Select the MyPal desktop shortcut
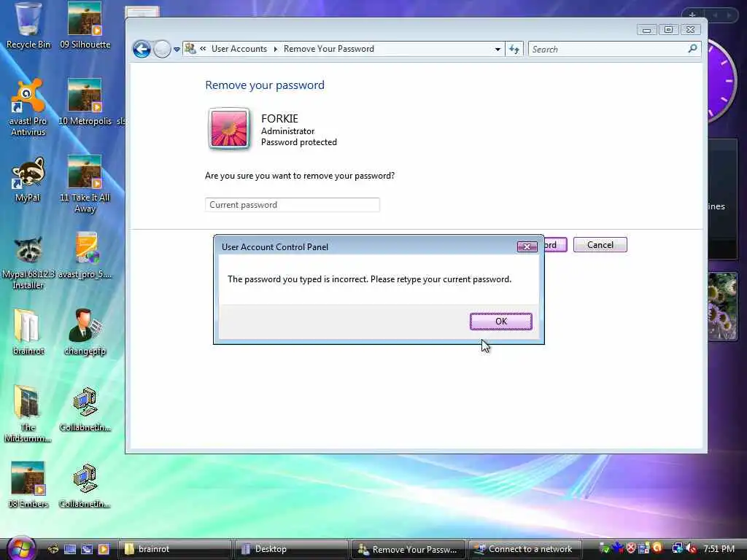Screen dimensions: 747x560 [x=28, y=179]
